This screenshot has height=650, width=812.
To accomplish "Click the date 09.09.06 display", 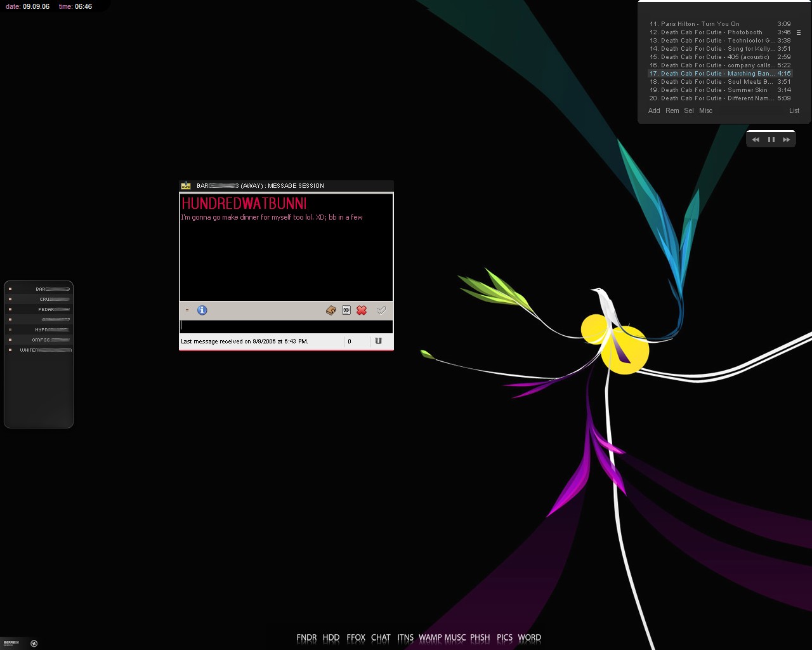I will point(27,6).
